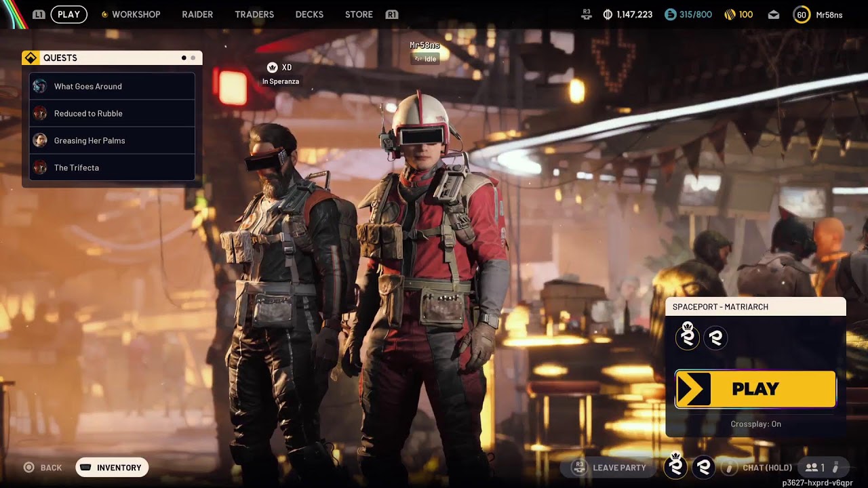
Task: Select the crowned party leader emblem in Spaceport panel
Action: (x=688, y=337)
